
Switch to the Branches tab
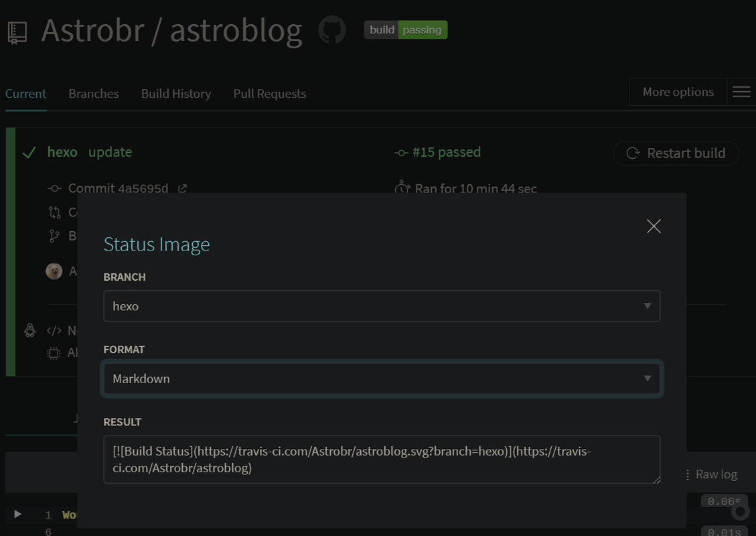point(94,94)
